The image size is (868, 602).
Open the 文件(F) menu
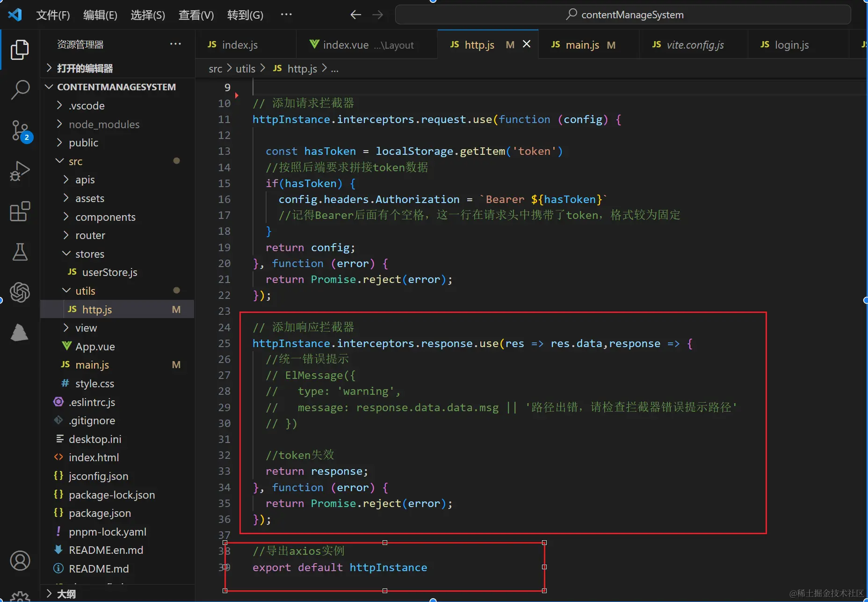(53, 15)
